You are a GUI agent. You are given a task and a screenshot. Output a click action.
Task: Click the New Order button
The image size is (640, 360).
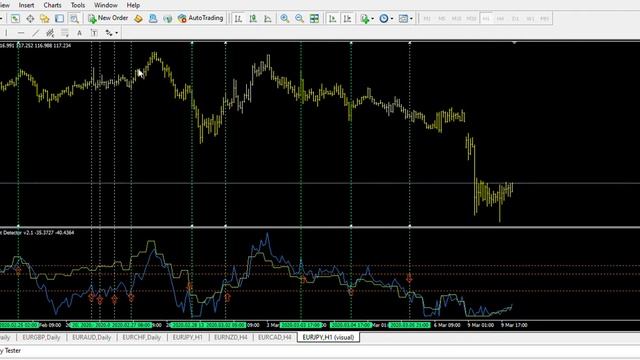tap(108, 18)
